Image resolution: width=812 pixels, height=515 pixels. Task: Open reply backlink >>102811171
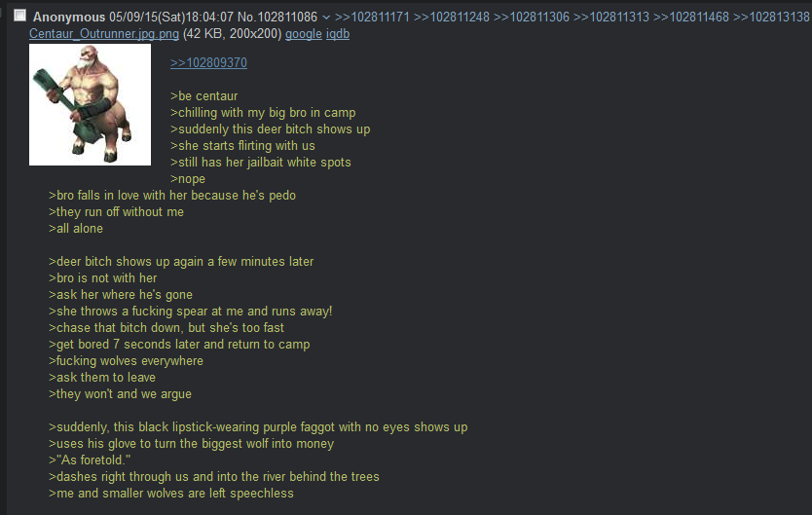click(372, 18)
